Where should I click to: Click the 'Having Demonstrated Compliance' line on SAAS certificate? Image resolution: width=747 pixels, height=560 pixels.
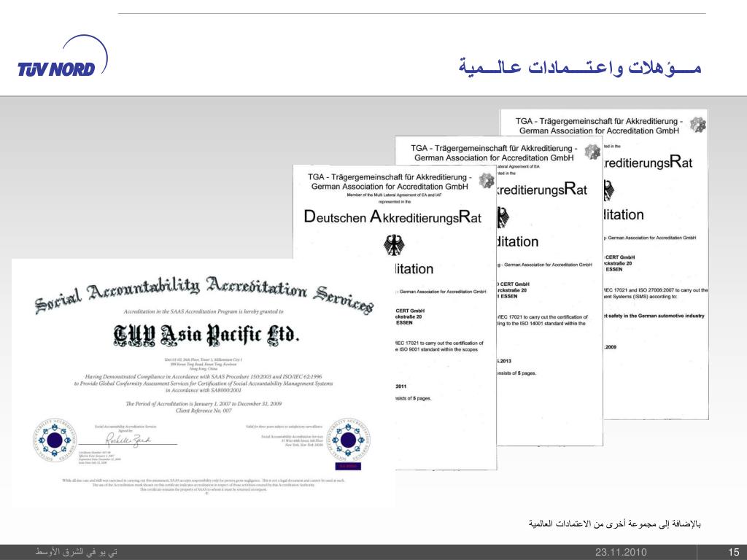pyautogui.click(x=204, y=376)
